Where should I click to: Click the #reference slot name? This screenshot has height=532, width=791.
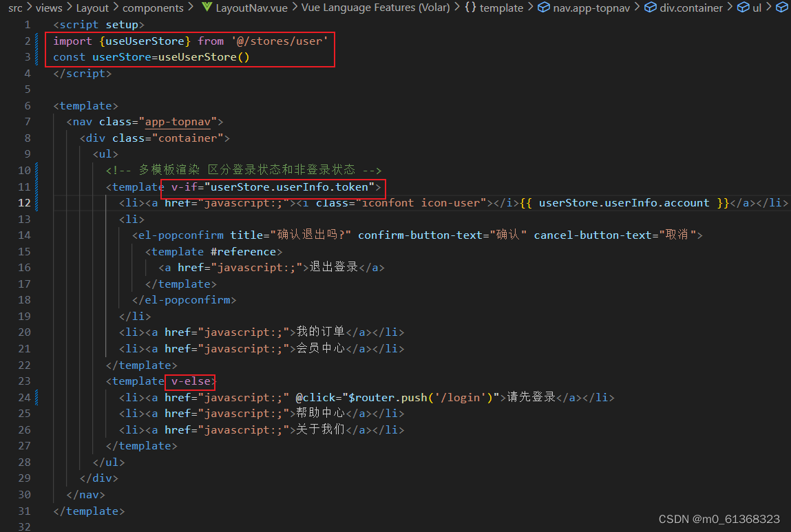(x=243, y=252)
